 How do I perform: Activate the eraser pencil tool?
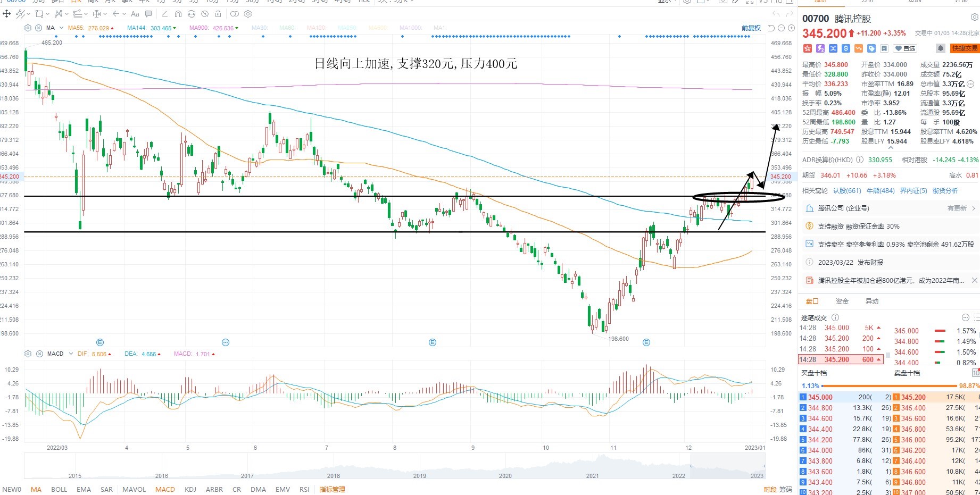coord(164,14)
